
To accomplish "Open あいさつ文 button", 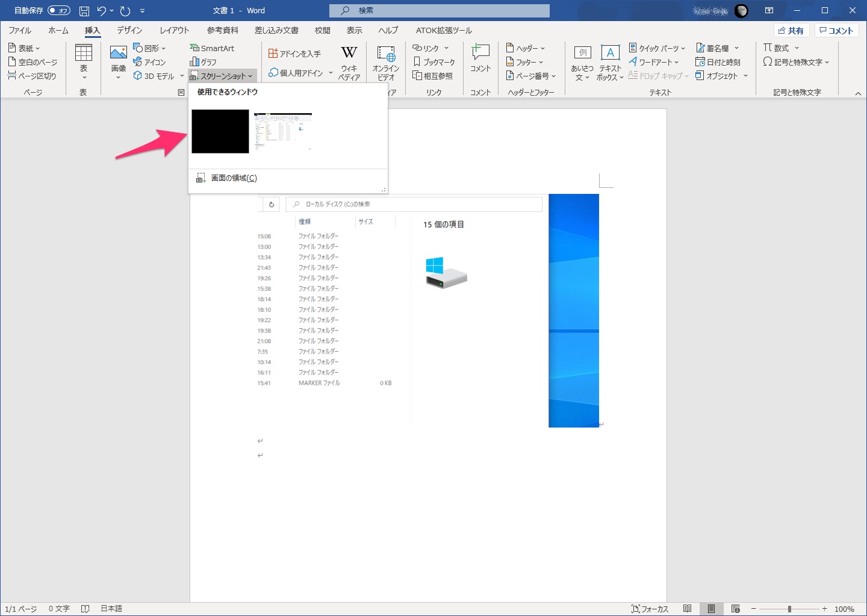I will [x=582, y=63].
